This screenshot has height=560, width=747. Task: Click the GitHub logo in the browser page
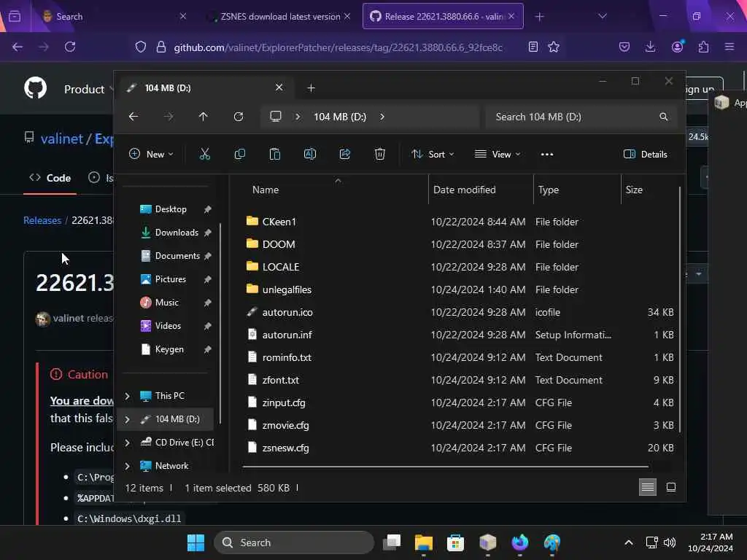(x=36, y=88)
